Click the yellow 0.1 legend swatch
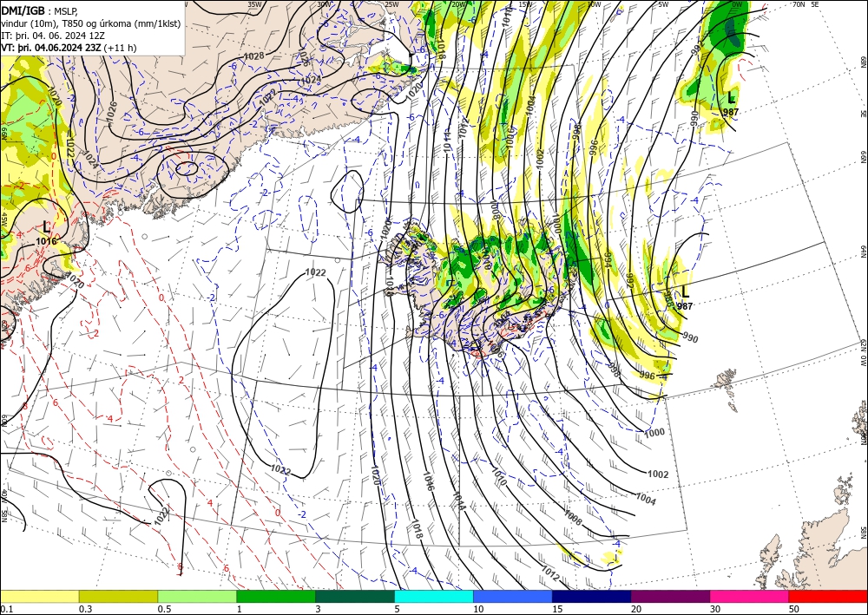The width and height of the screenshot is (868, 615). [x=39, y=596]
